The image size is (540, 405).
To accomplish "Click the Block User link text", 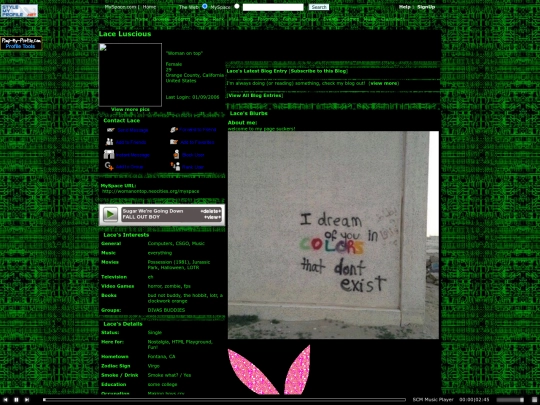I will (x=193, y=155).
